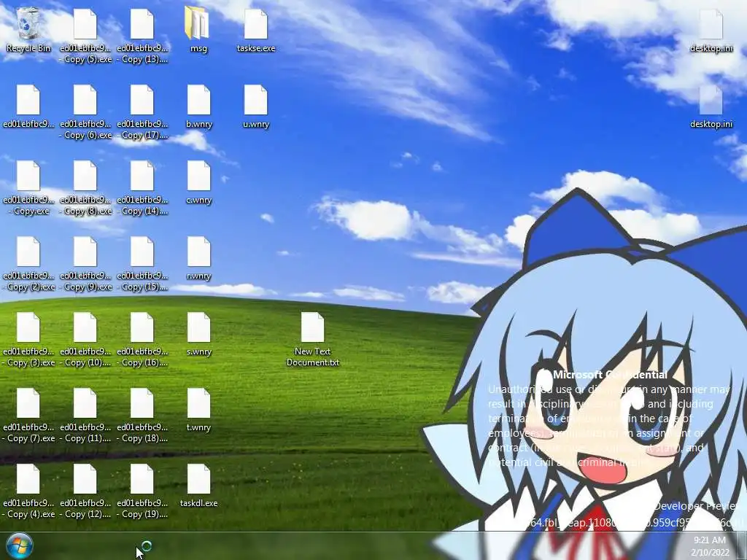Image resolution: width=747 pixels, height=560 pixels.
Task: Select ed01ebfbc9 - Copy (18) file
Action: click(142, 415)
